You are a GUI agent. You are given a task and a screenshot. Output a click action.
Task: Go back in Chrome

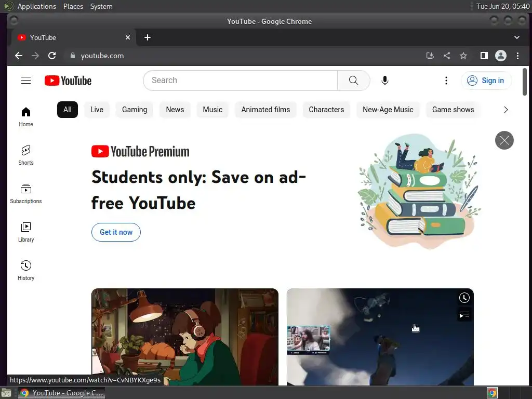click(x=19, y=56)
